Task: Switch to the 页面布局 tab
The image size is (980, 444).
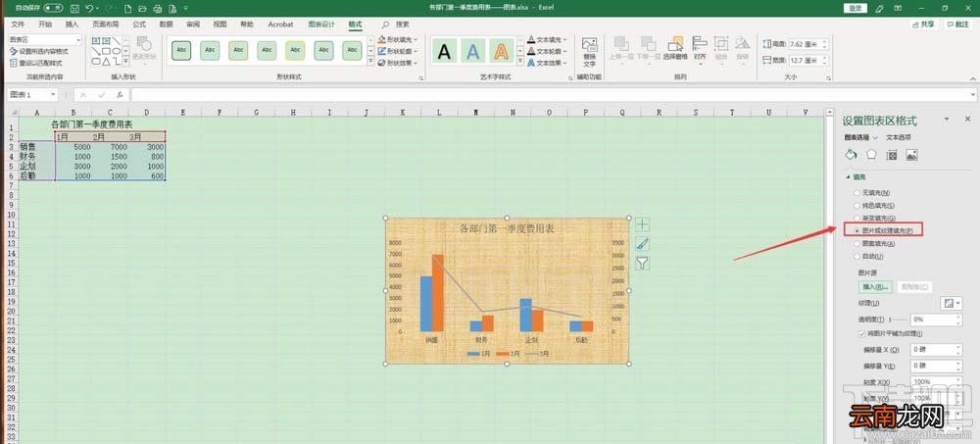Action: point(106,25)
